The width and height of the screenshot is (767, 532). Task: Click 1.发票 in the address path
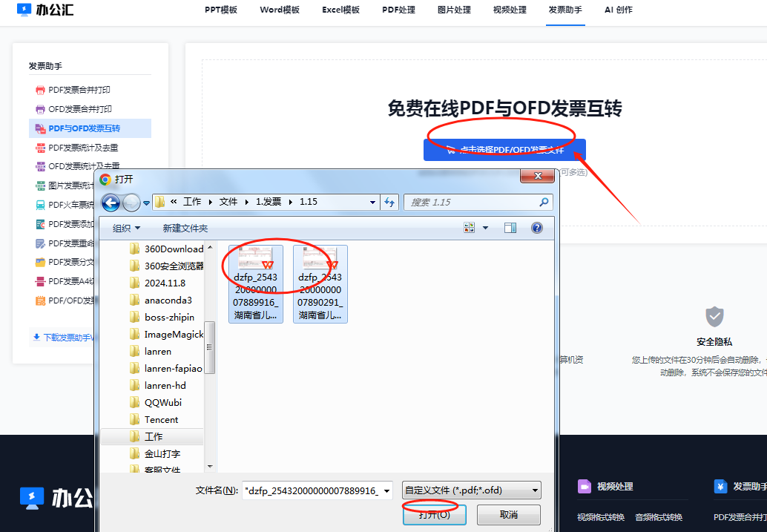point(269,202)
